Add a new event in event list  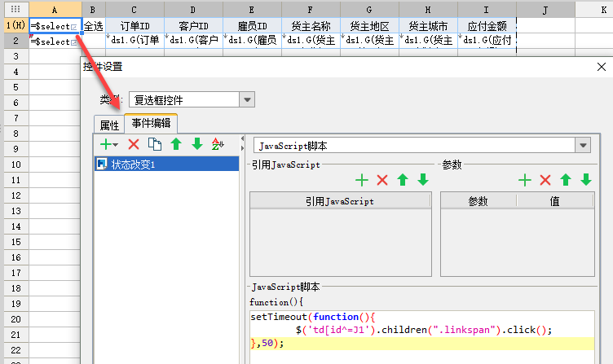105,144
